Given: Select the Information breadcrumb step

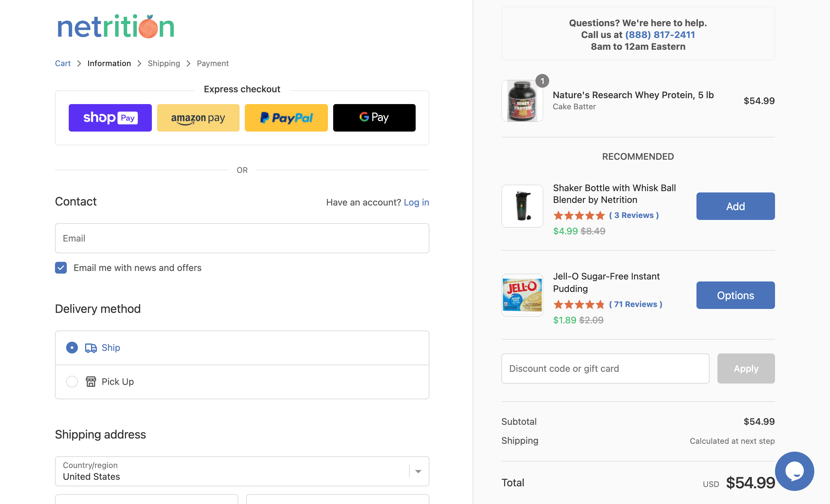Looking at the screenshot, I should point(109,63).
